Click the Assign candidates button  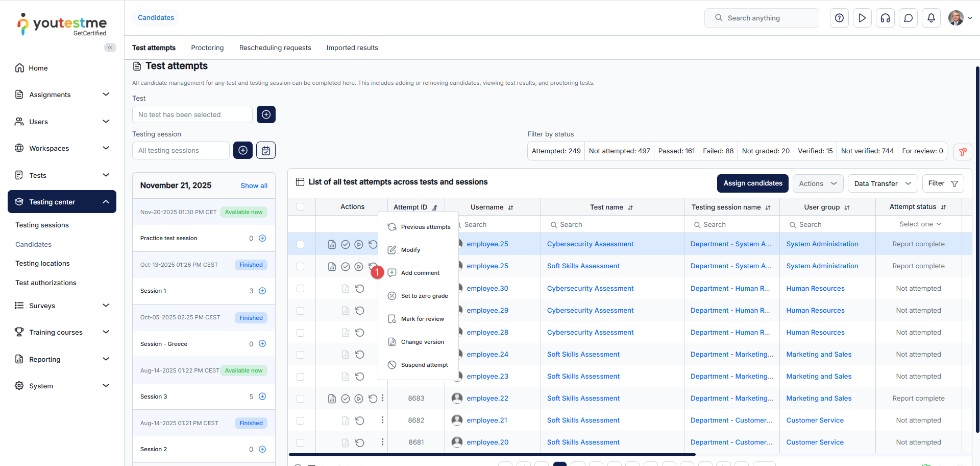(752, 183)
